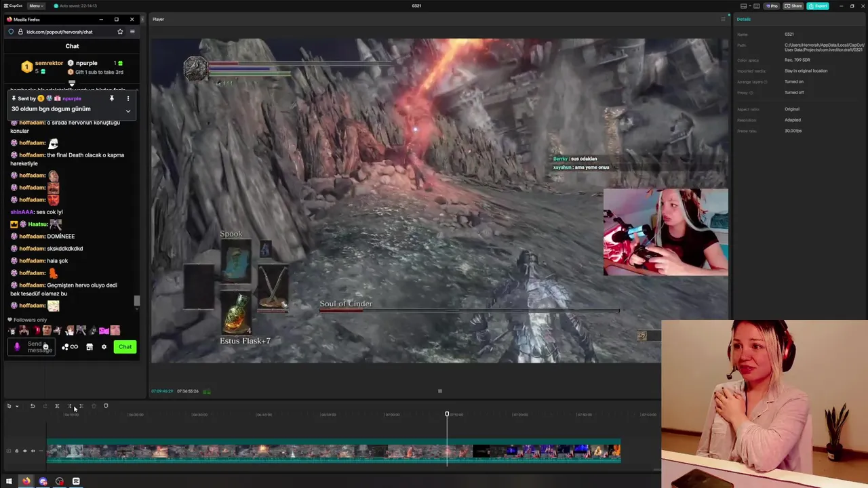Click the Haatsu username in chat

point(38,224)
